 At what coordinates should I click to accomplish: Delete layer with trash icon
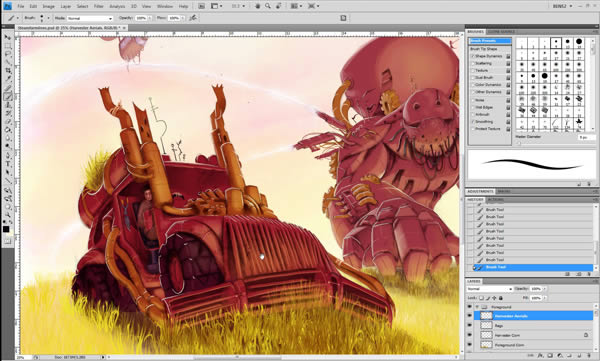point(588,356)
